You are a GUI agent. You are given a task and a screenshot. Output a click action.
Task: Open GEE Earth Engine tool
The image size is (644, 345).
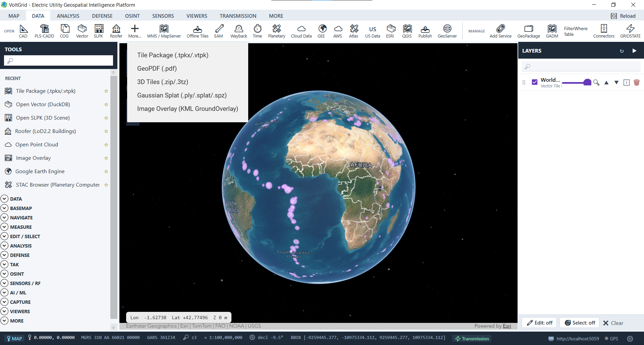tap(321, 31)
